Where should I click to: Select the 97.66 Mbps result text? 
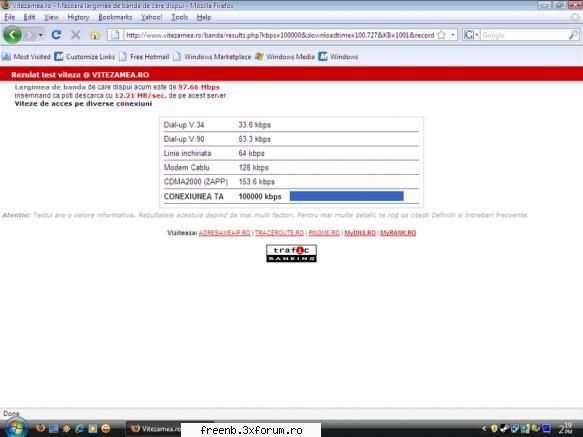tap(199, 87)
